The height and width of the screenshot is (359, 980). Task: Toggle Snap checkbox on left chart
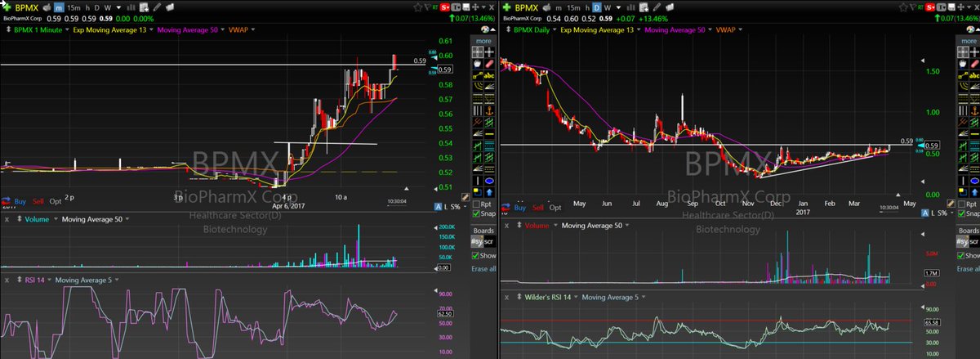(x=476, y=214)
